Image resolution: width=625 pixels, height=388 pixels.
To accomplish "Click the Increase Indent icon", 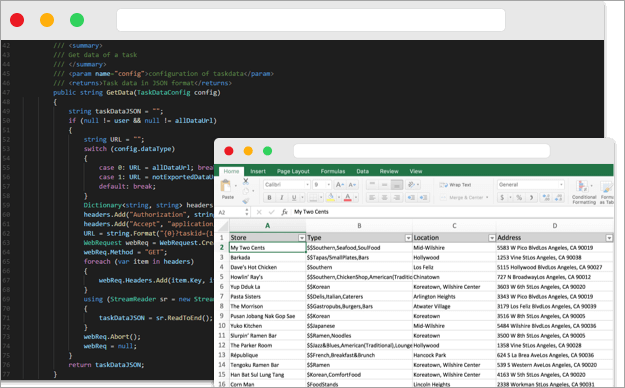I will point(423,197).
